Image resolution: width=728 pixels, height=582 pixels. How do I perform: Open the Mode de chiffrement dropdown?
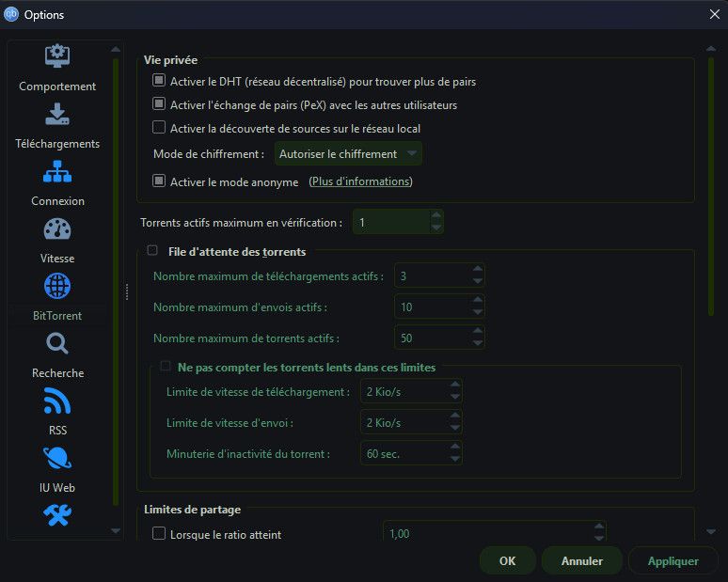click(348, 154)
